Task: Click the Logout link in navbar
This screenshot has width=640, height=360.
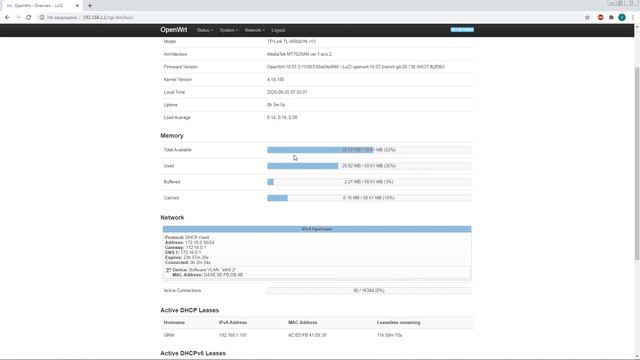Action: tap(278, 30)
